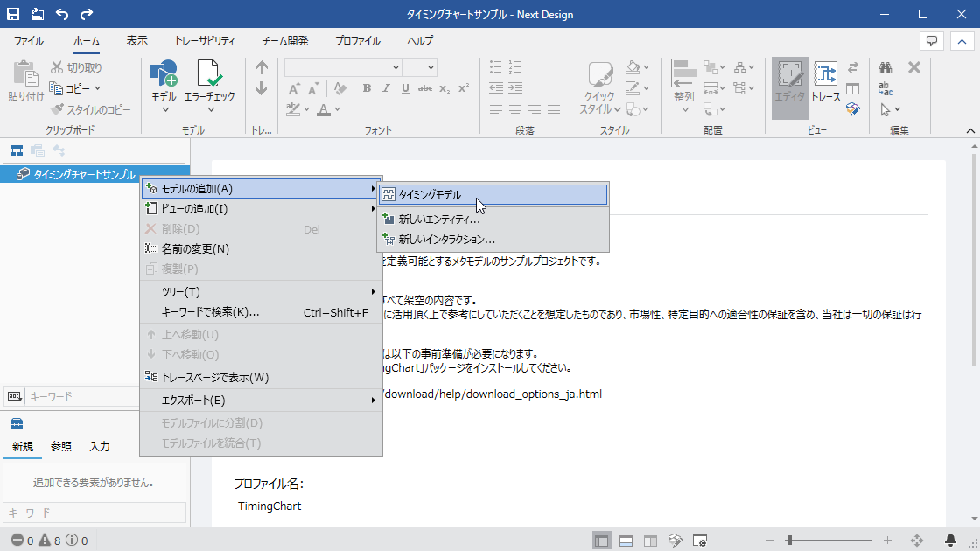
Task: Click the bottom キーワード search field
Action: pyautogui.click(x=94, y=513)
